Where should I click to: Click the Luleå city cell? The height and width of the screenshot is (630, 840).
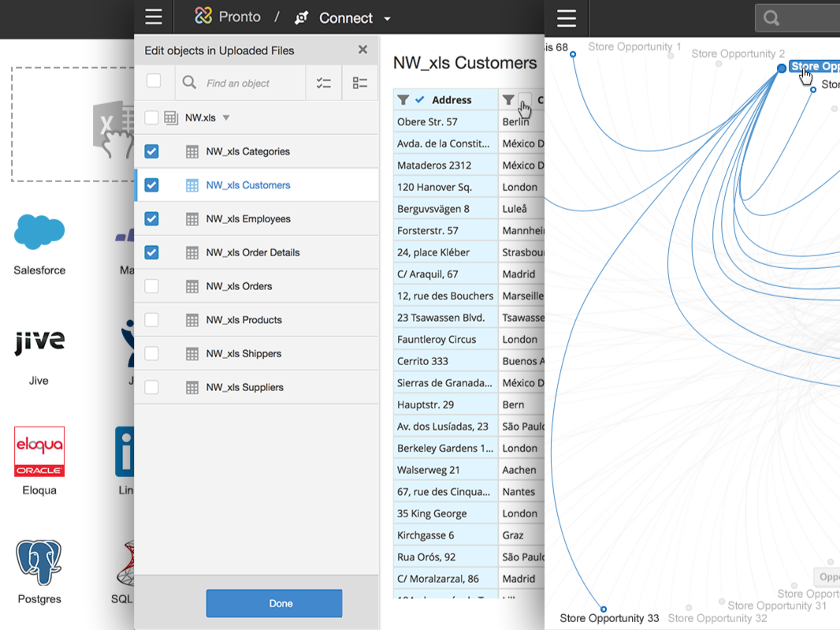pos(521,209)
